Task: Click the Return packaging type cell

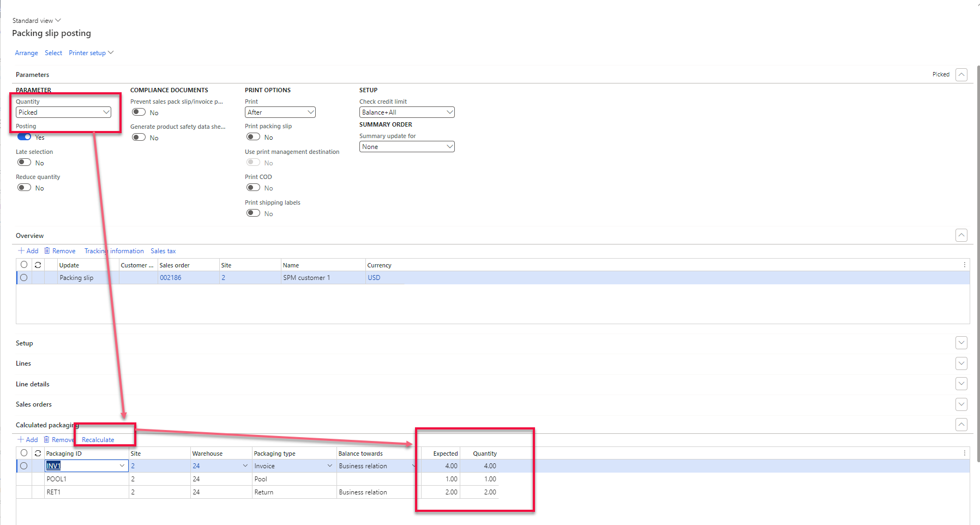Action: click(x=294, y=492)
